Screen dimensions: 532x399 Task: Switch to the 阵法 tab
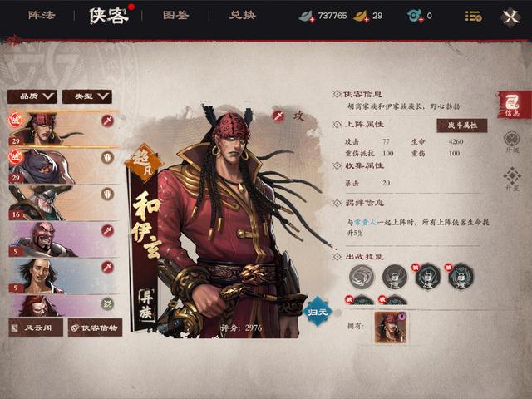coord(42,15)
